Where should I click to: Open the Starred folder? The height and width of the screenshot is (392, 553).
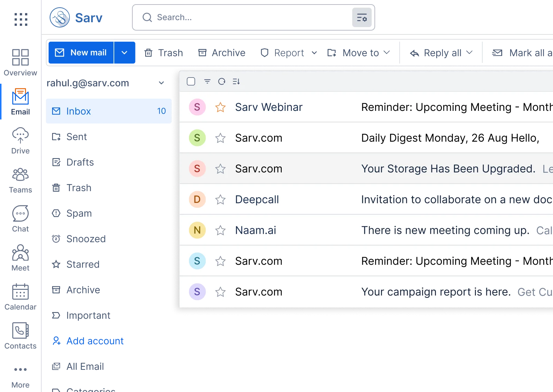coord(109,264)
